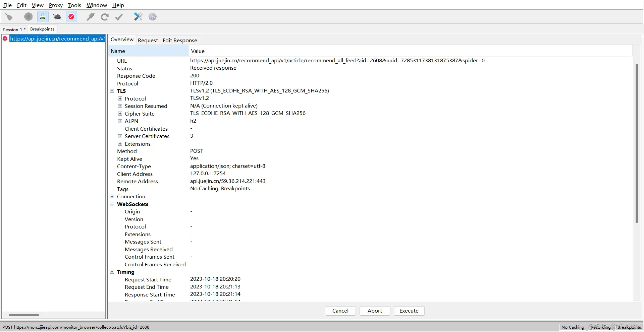The image size is (644, 332).
Task: Select the 'application/json; charset=utf-8' value
Action: 228,166
